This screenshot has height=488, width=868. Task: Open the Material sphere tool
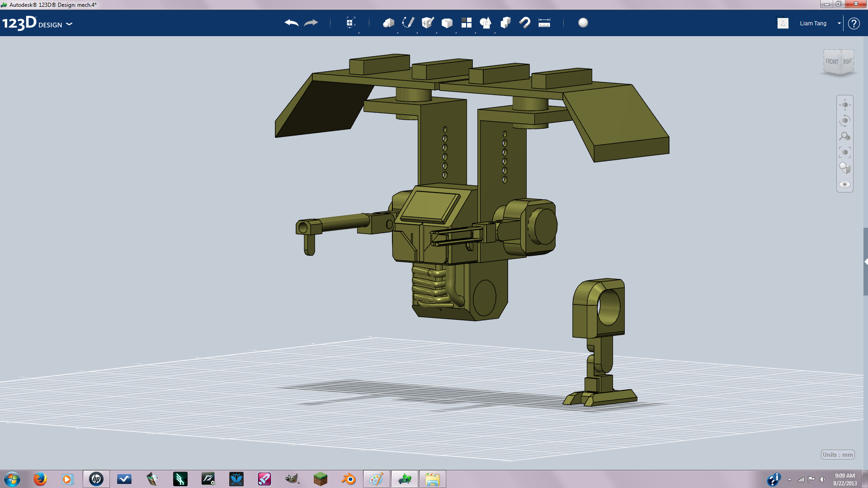[583, 23]
